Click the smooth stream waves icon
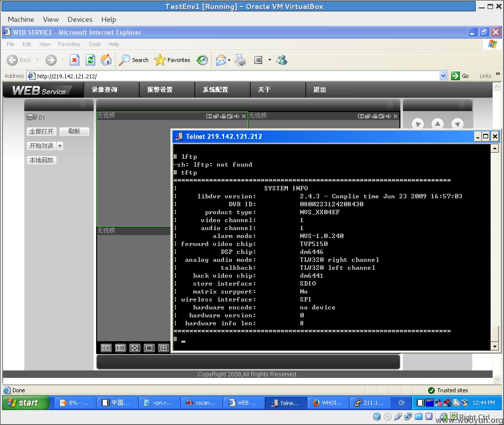This screenshot has width=504, height=425. (x=120, y=348)
